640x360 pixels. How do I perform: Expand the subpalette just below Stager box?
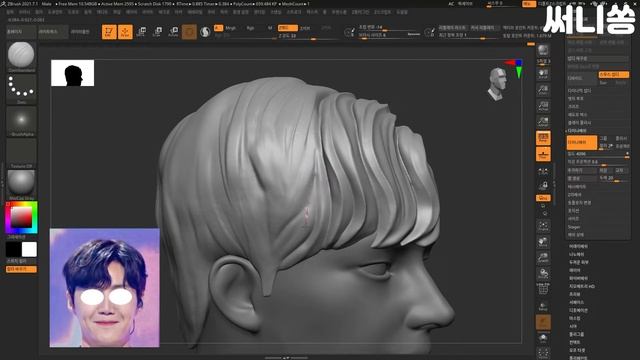[578, 246]
